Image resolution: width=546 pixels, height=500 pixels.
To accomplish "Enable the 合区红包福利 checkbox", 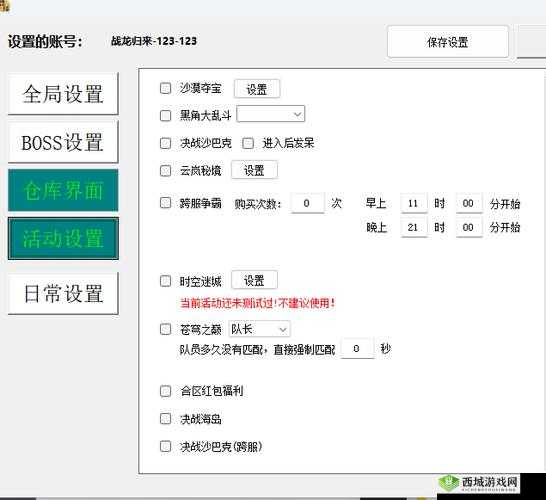I will [165, 391].
